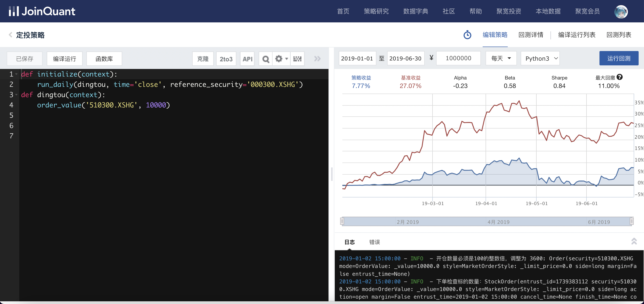Open 聚宽投资 menu

click(x=509, y=11)
